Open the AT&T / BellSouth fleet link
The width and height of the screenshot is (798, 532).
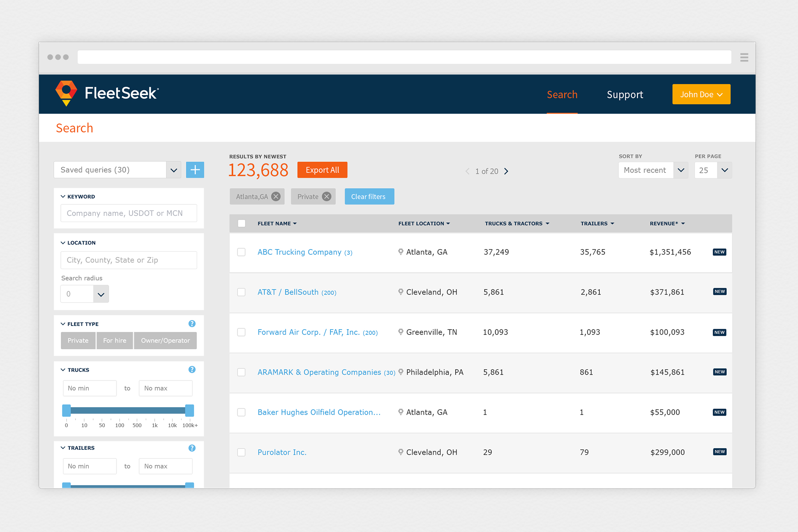point(288,292)
